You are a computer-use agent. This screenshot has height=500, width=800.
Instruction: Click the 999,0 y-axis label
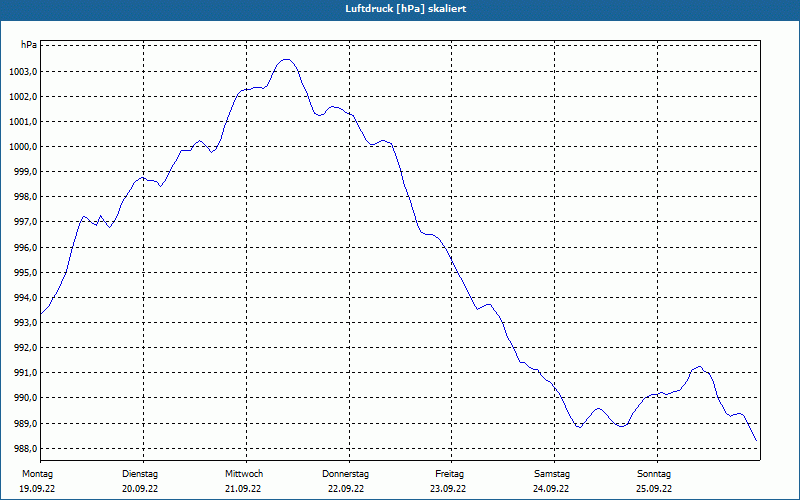point(25,171)
